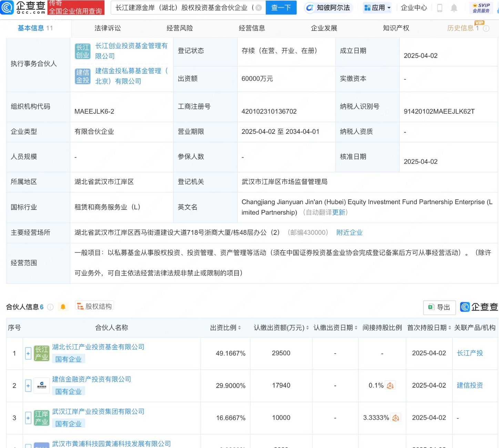This screenshot has height=448, width=499.
Task: Open the mobile app phone icon
Action: pyautogui.click(x=439, y=8)
